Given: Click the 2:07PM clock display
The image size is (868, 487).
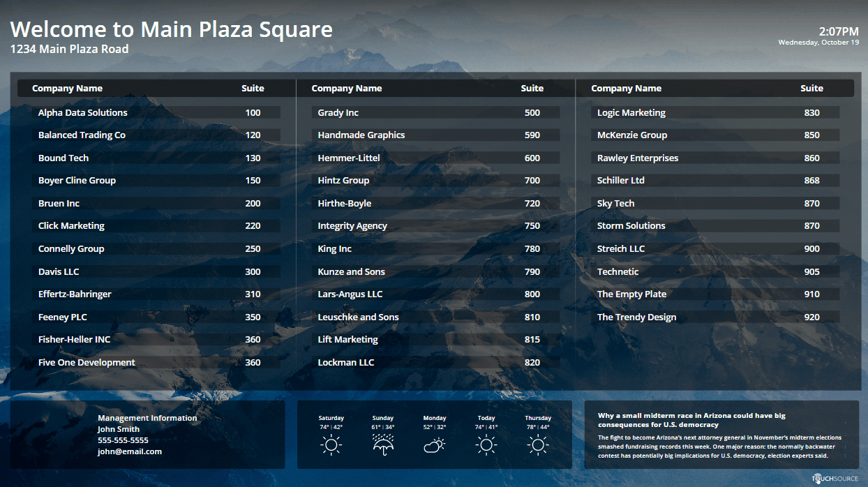Looking at the screenshot, I should point(839,31).
